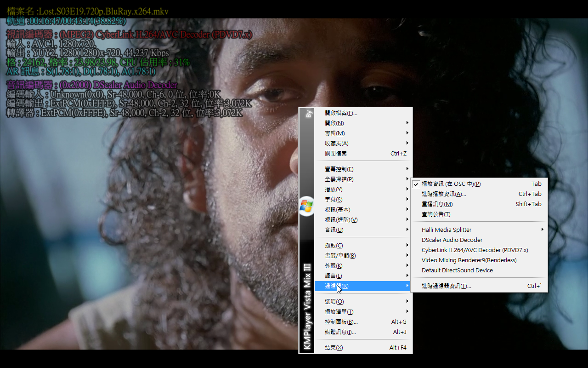Click 查詢公告(T) in the filter submenu

coord(436,214)
